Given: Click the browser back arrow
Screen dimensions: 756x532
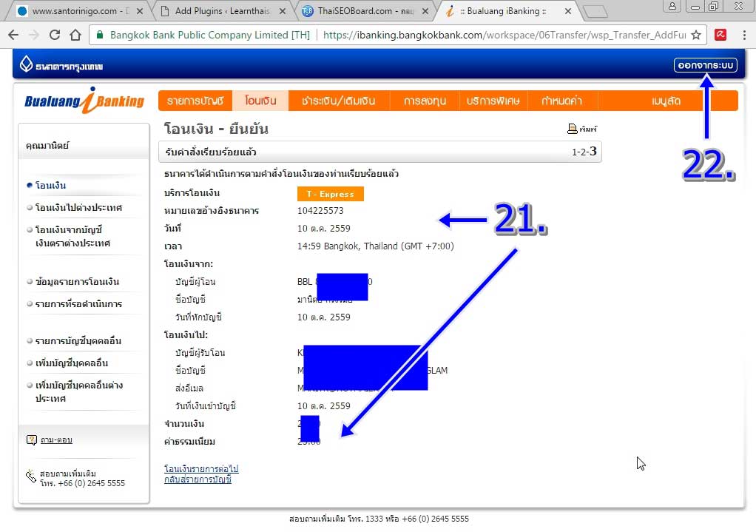Looking at the screenshot, I should [13, 35].
